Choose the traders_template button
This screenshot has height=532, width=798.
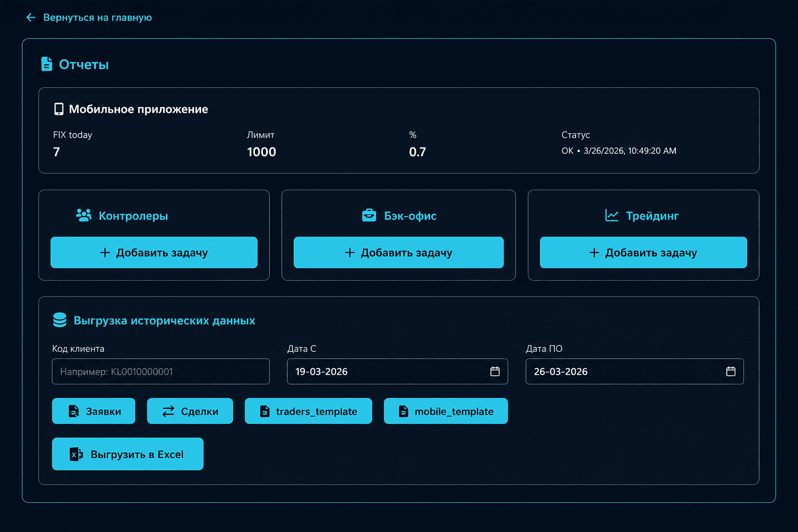308,411
